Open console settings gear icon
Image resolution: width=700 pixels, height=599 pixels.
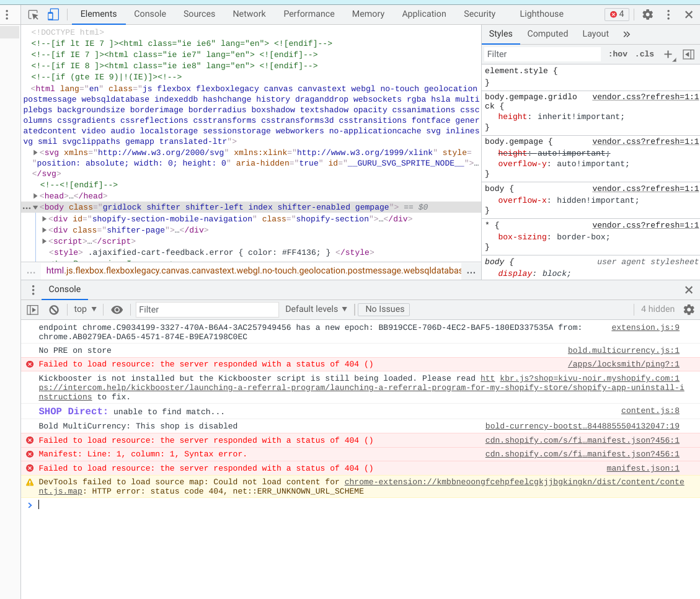coord(688,309)
